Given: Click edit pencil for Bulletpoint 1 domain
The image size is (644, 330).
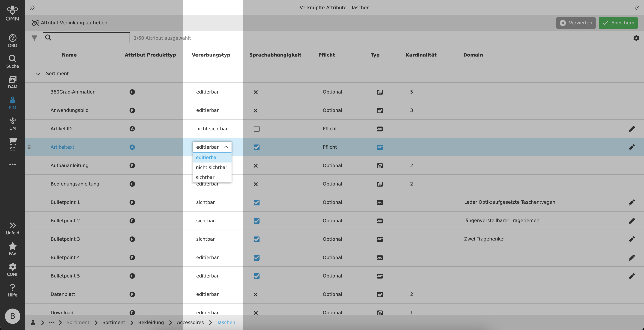Looking at the screenshot, I should 632,202.
